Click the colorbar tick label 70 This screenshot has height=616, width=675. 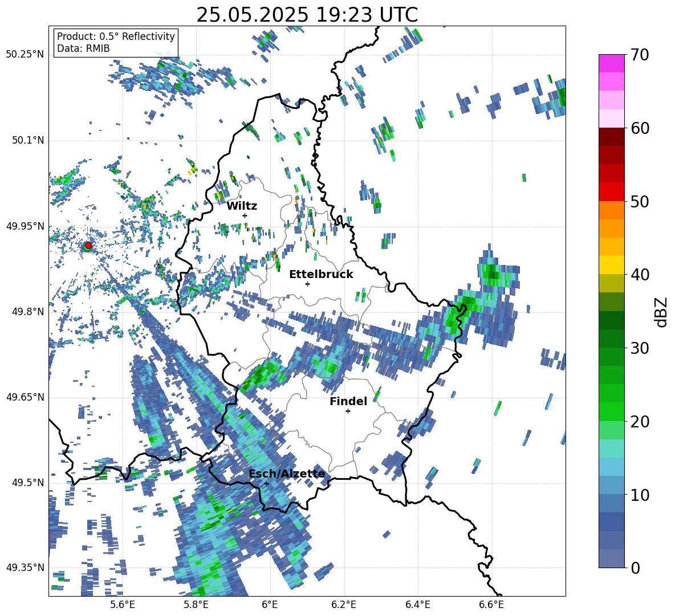(x=640, y=55)
